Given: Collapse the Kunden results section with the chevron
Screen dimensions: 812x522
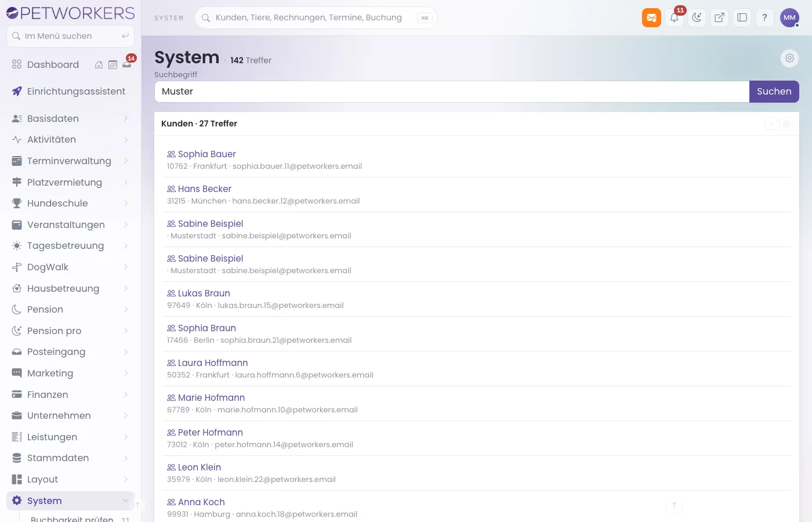Looking at the screenshot, I should click(771, 124).
